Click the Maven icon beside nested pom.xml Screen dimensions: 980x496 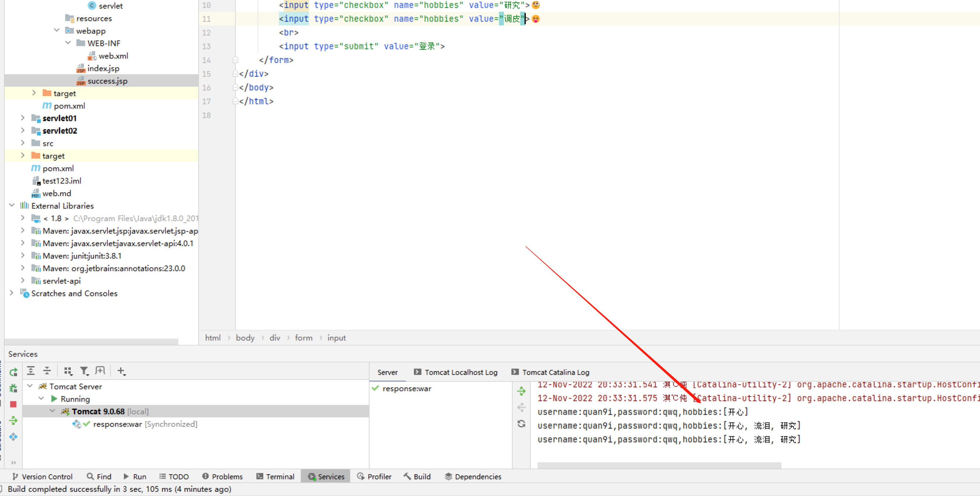coord(47,106)
